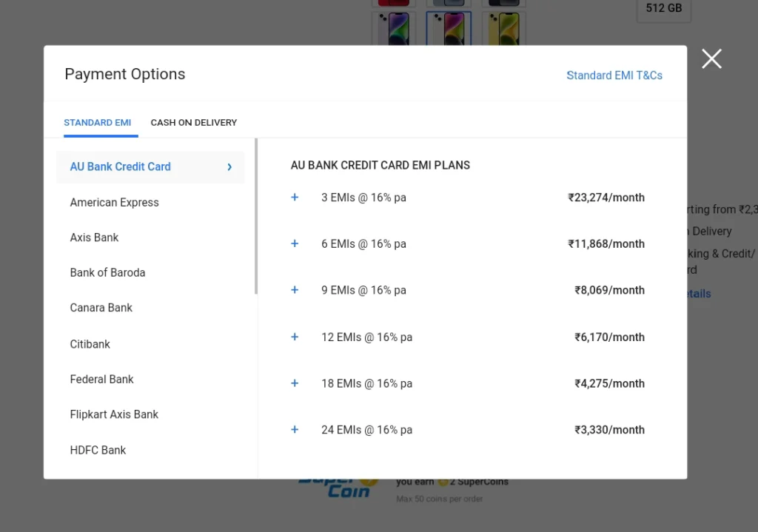The image size is (758, 532).
Task: Expand the 9 EMIs plan plus icon
Action: pyautogui.click(x=295, y=290)
